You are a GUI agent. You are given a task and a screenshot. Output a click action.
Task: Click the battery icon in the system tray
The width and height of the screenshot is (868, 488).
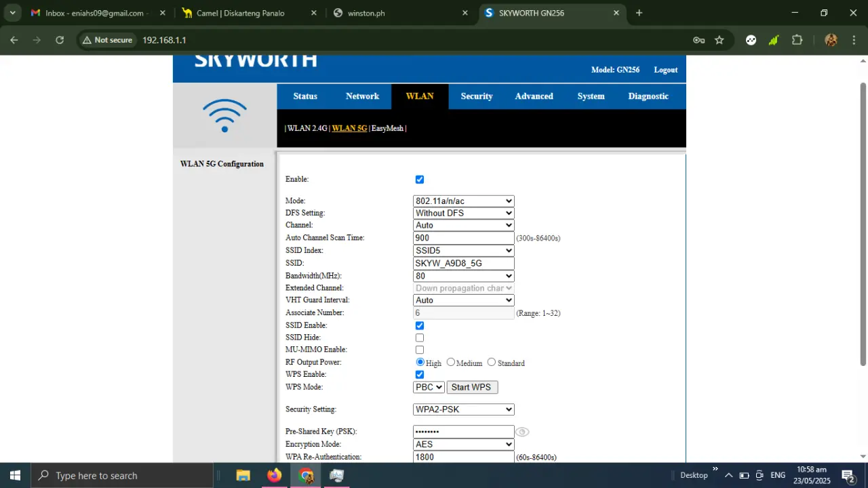[744, 475]
